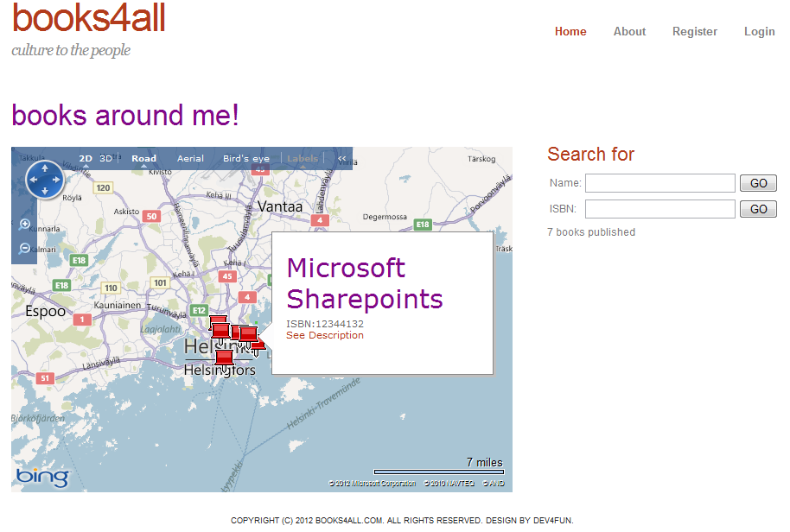Screen dimensions: 790x532
Task: Pan the map right with the compass arrow
Action: (x=56, y=180)
